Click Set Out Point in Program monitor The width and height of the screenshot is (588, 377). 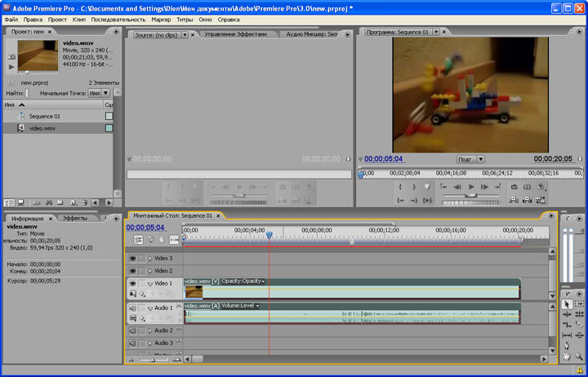(x=414, y=187)
